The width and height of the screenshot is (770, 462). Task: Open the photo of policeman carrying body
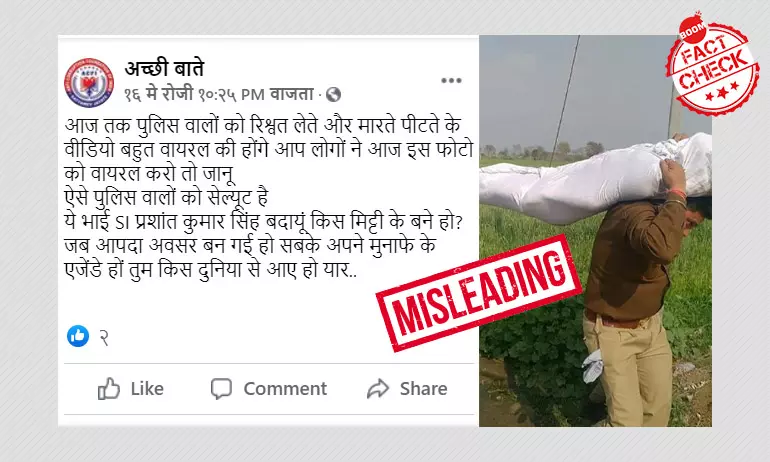tap(595, 231)
